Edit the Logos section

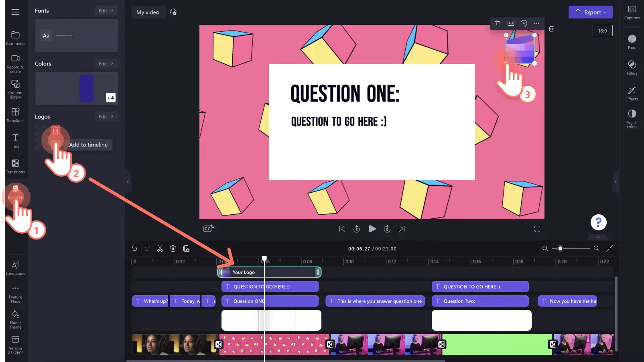pos(106,117)
